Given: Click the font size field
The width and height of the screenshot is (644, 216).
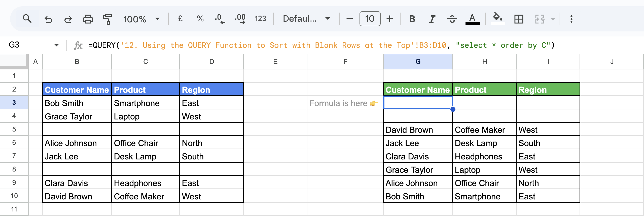Looking at the screenshot, I should click(x=370, y=19).
